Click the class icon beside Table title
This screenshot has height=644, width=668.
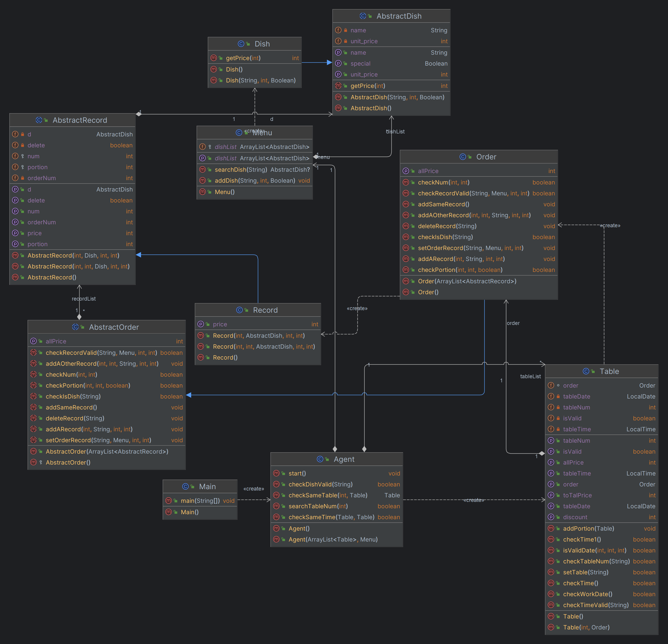(586, 371)
